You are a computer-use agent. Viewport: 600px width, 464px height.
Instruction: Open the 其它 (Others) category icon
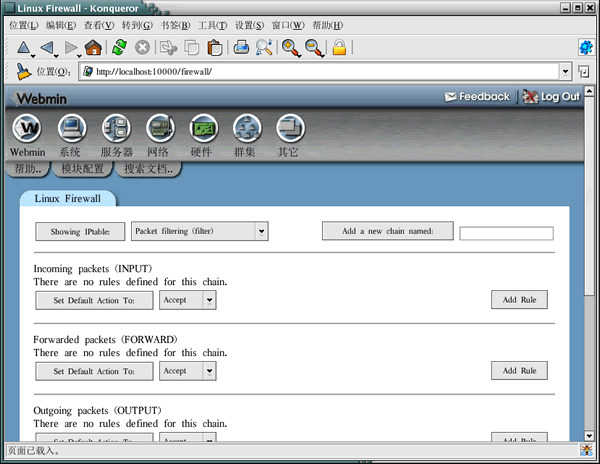point(290,128)
